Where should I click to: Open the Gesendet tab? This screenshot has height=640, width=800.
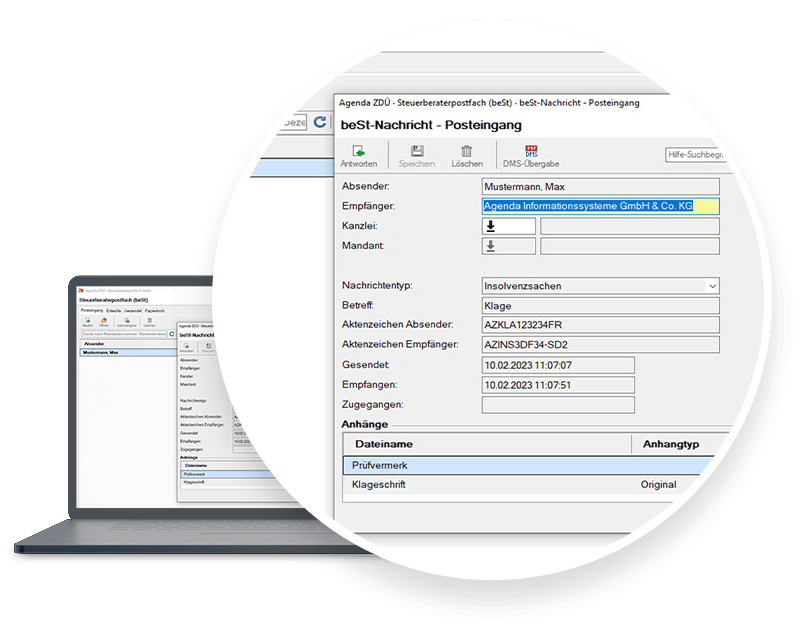[x=131, y=310]
